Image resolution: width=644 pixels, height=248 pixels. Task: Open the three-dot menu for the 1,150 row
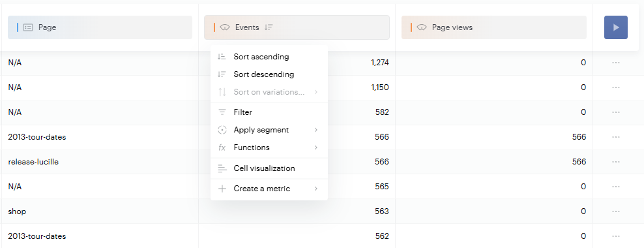616,87
